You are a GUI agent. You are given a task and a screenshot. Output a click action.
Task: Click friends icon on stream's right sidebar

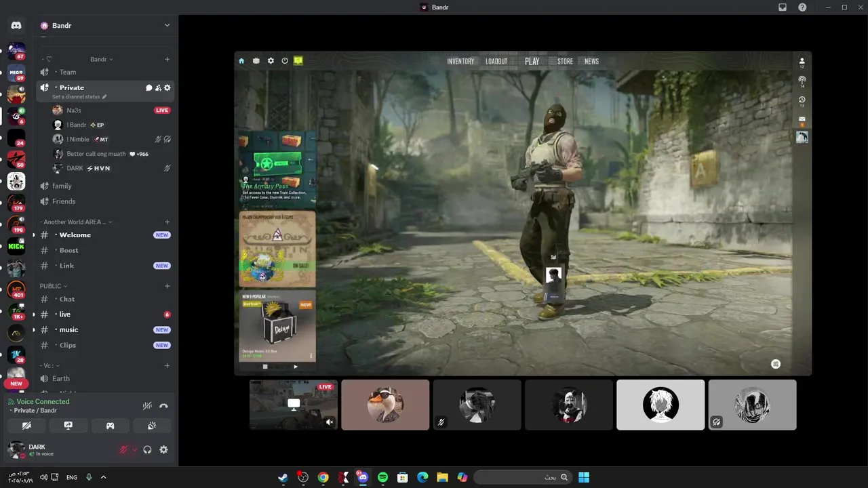coord(802,61)
